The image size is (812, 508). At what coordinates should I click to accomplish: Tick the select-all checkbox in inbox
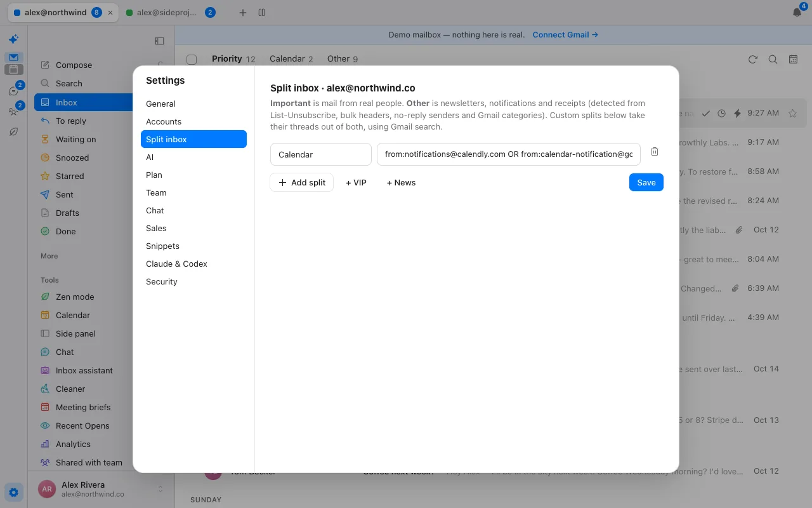[192, 59]
